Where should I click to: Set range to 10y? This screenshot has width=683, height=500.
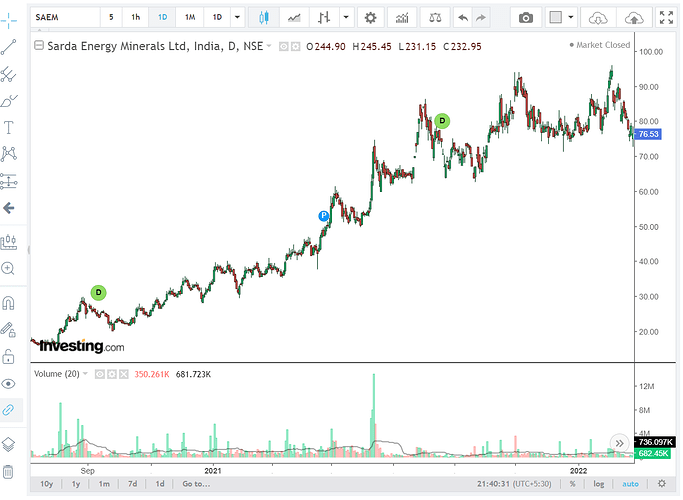click(x=47, y=484)
